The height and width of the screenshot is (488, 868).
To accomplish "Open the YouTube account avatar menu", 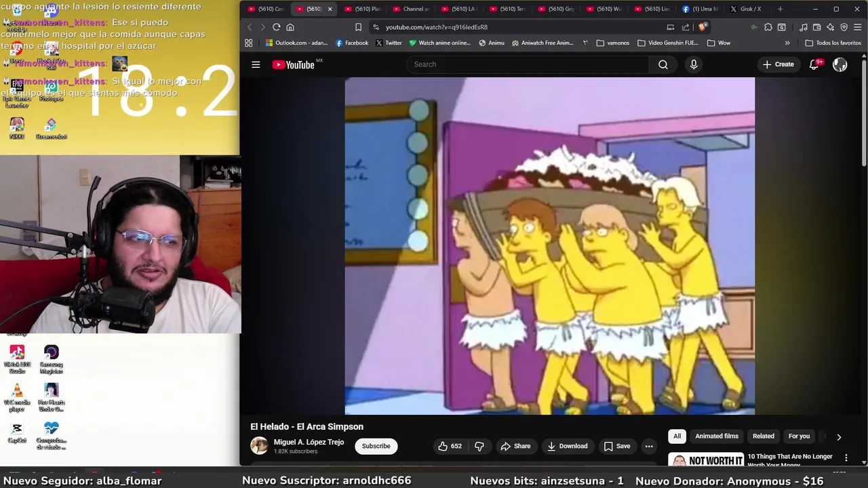I will [x=840, y=64].
